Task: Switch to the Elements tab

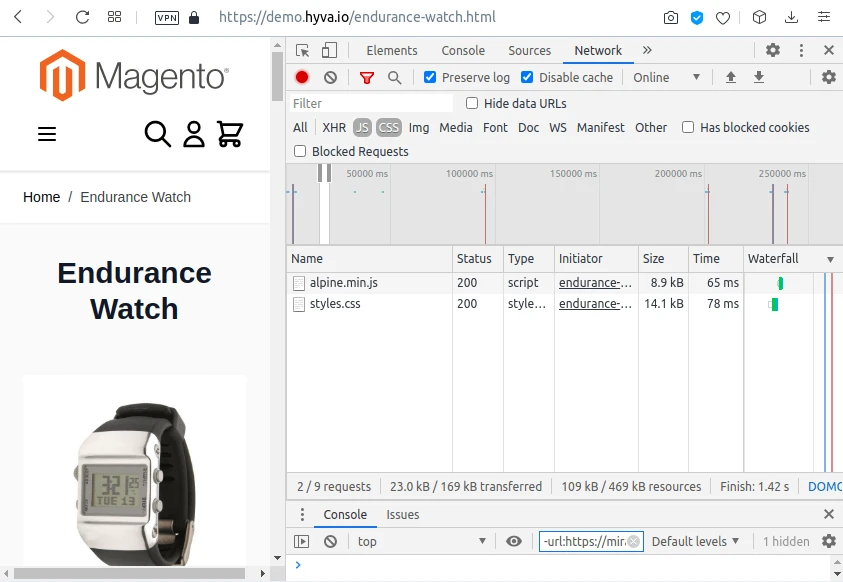Action: (x=392, y=51)
